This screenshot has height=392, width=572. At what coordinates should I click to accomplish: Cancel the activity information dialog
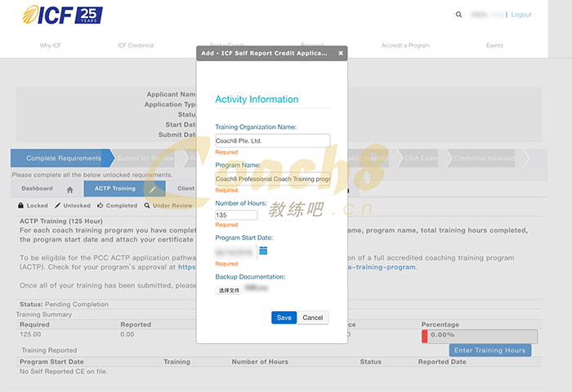[312, 318]
